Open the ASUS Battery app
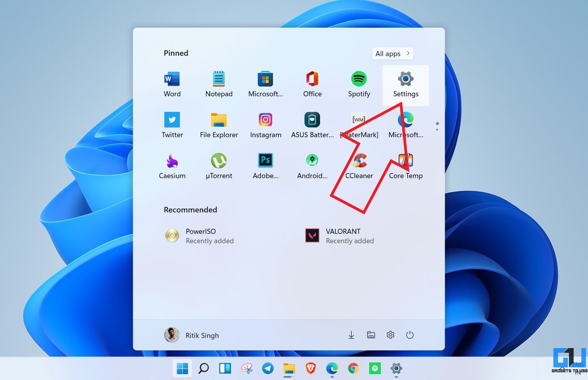The image size is (588, 380). (x=312, y=126)
